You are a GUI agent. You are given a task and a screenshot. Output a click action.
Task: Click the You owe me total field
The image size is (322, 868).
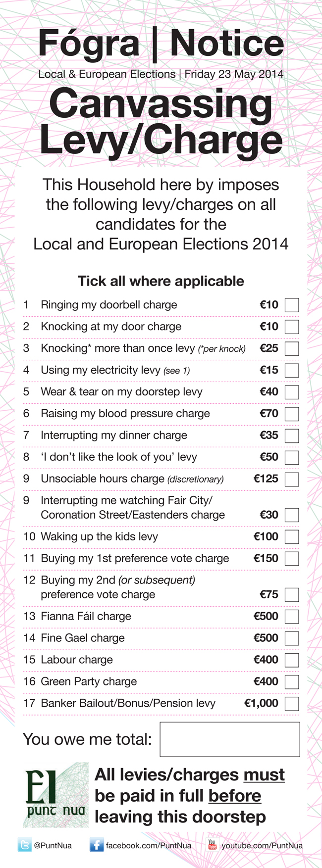point(230,739)
